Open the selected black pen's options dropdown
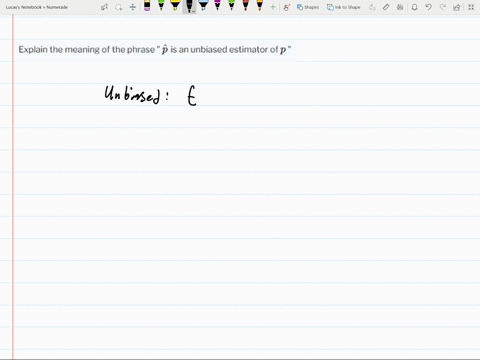 [193, 11]
